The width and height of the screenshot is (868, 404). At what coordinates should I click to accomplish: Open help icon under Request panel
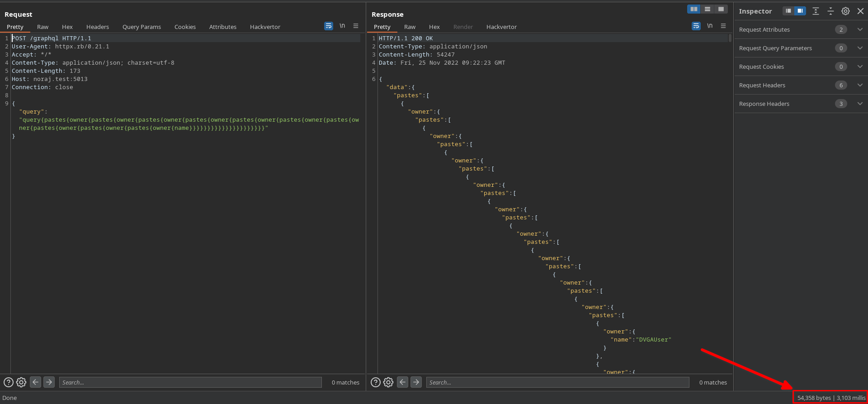coord(9,382)
